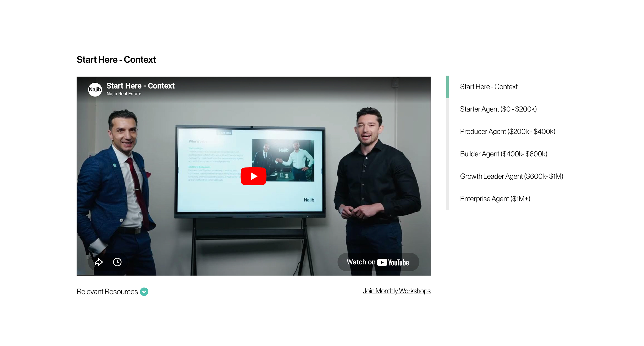
Task: Click the Najib channel avatar icon
Action: (x=95, y=89)
